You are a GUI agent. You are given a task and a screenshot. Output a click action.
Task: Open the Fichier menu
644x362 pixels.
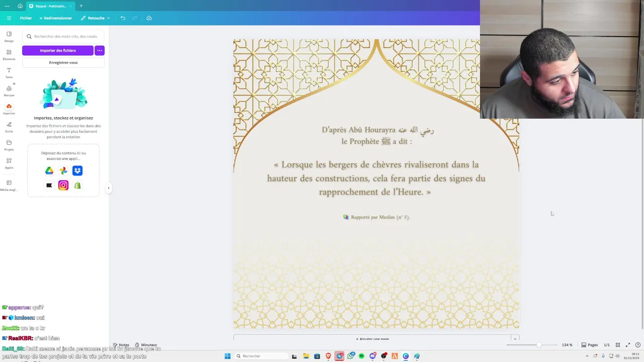point(26,18)
